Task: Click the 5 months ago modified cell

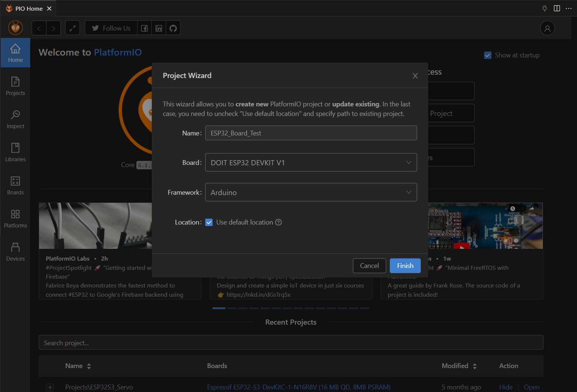Action: (x=461, y=387)
